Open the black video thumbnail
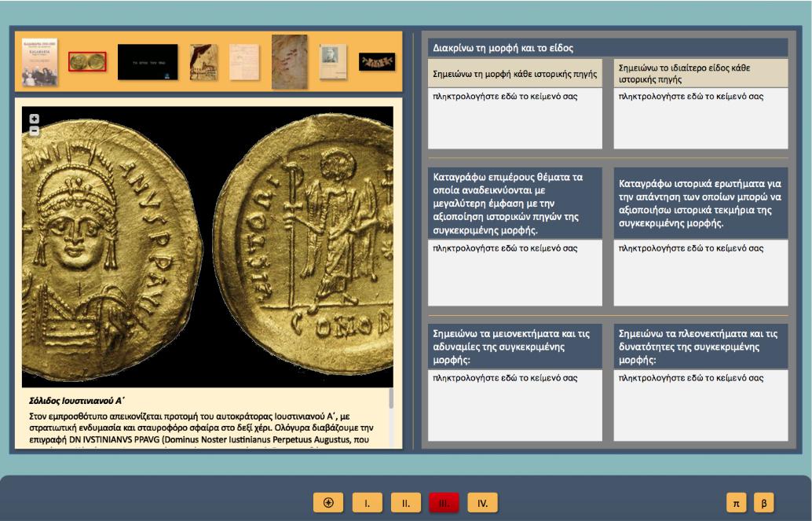The image size is (812, 521). 148,62
